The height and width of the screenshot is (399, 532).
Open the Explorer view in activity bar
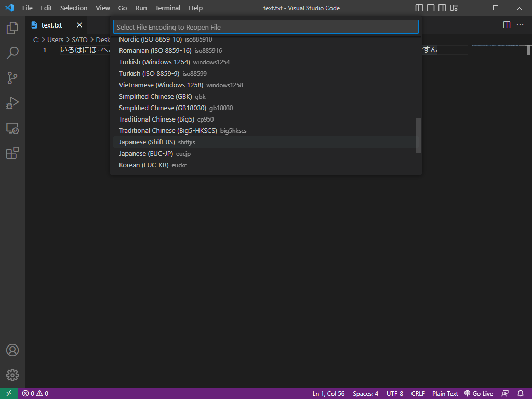[x=12, y=28]
